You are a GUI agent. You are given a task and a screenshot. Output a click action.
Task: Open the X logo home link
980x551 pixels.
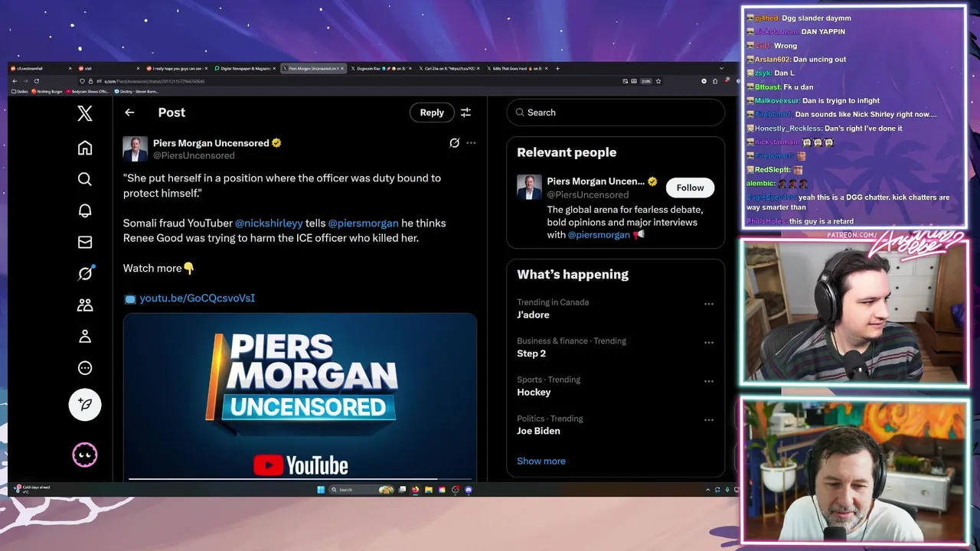[85, 113]
